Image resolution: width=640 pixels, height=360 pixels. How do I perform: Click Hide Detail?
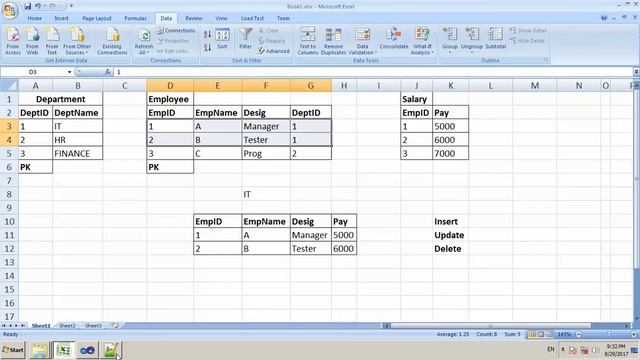pos(527,41)
